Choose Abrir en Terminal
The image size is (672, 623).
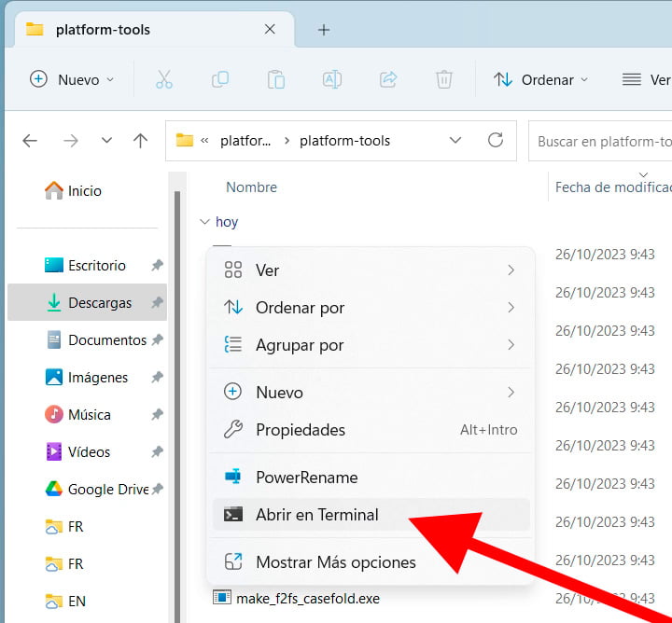pos(371,514)
